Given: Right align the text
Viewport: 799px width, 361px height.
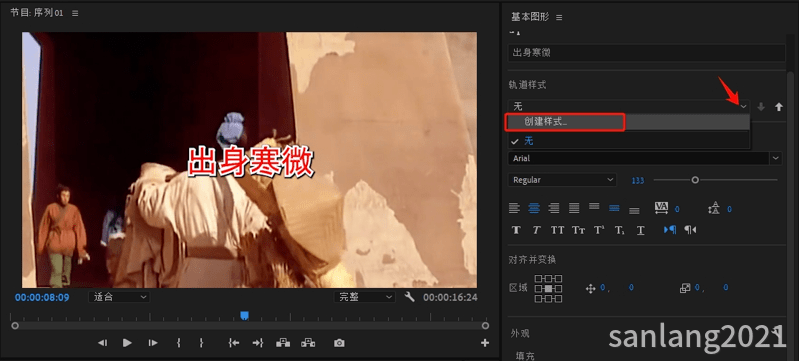Looking at the screenshot, I should point(554,208).
